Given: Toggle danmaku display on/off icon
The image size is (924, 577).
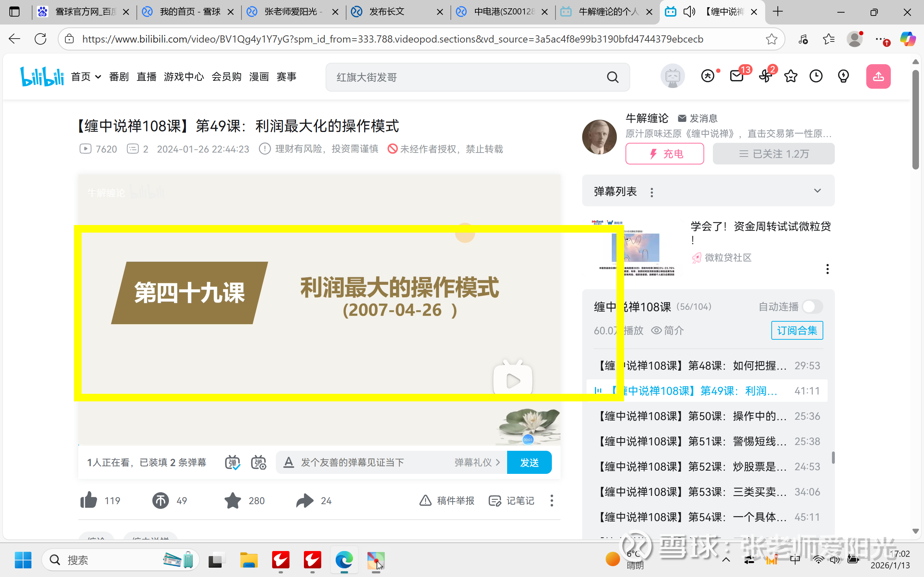Looking at the screenshot, I should pos(232,463).
